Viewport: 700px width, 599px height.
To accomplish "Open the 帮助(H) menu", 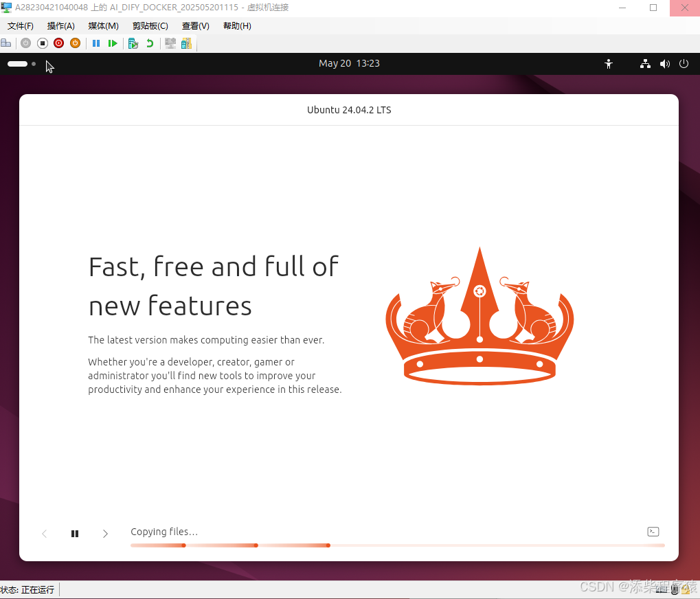I will click(x=237, y=26).
